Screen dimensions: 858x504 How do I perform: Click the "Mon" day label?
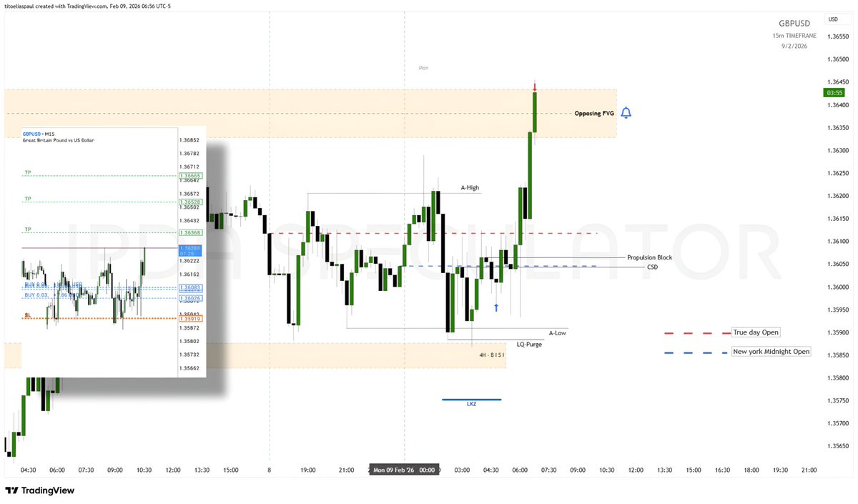[423, 68]
